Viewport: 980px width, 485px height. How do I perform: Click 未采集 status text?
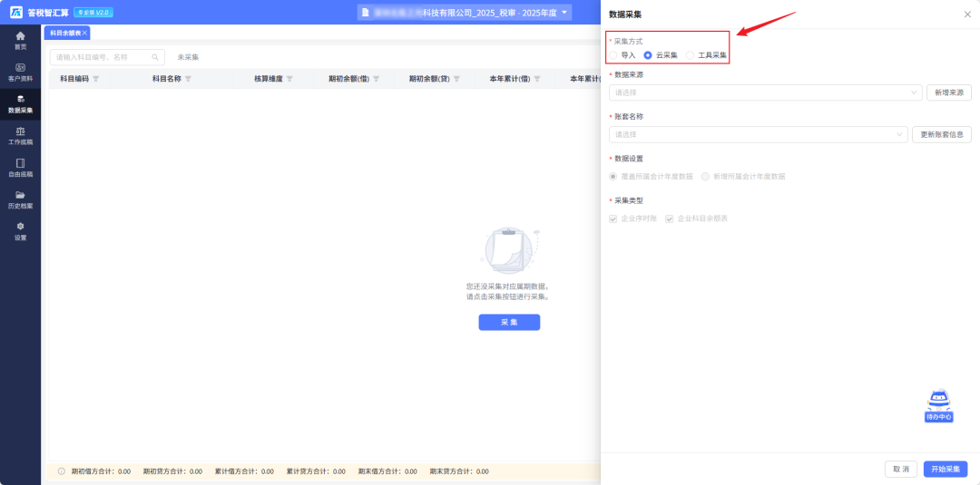coord(188,57)
